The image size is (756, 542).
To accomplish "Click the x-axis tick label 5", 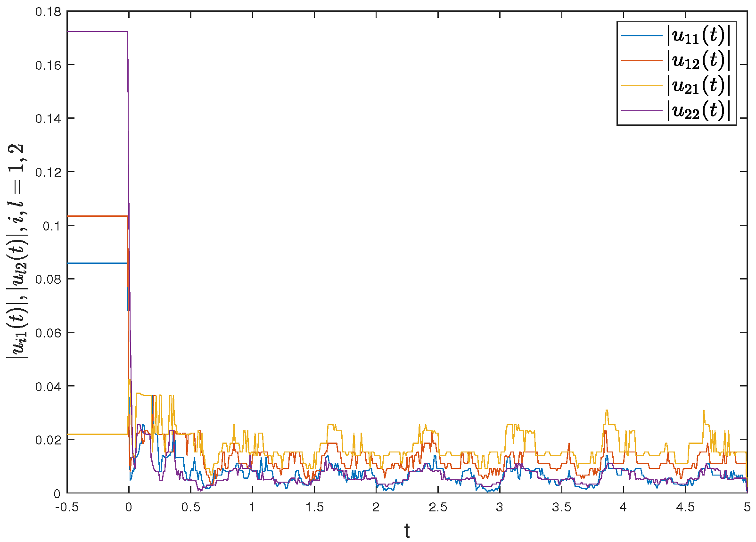I will point(747,508).
